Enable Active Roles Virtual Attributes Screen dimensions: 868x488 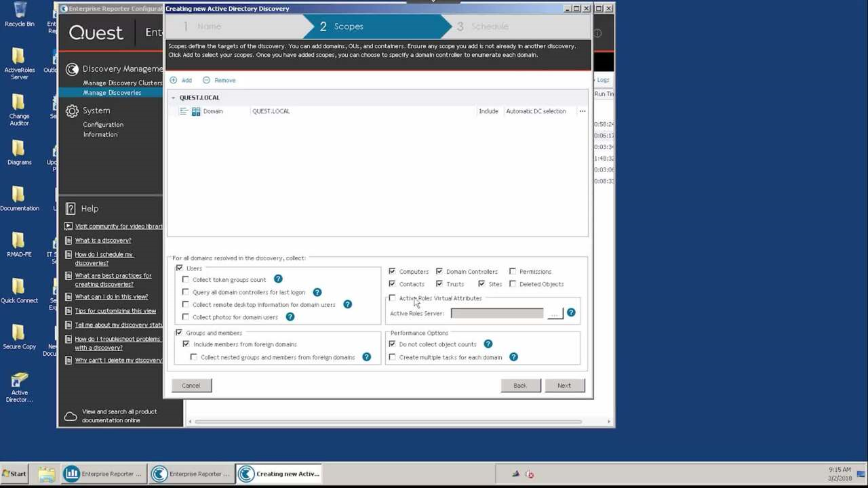(x=392, y=298)
